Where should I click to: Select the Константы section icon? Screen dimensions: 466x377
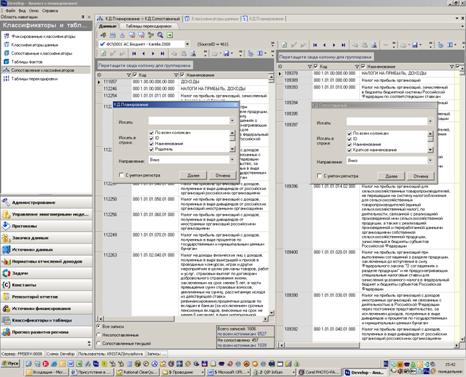pos(6,285)
